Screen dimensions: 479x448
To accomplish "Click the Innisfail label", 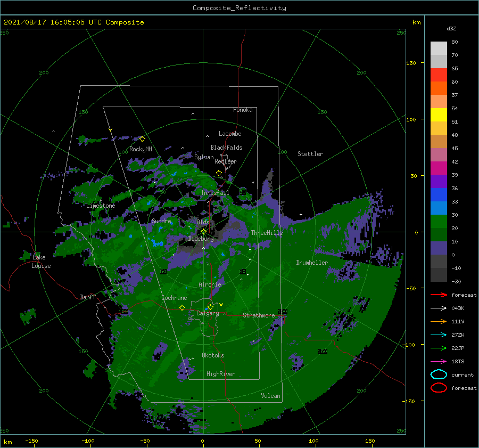I will point(215,193).
